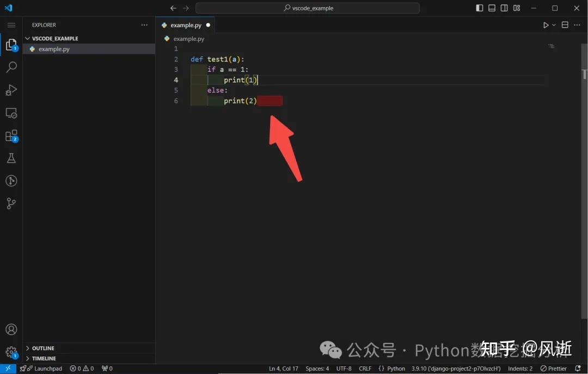Click the minimap at editor right
Viewport: 588px width, 374px height.
click(x=551, y=46)
